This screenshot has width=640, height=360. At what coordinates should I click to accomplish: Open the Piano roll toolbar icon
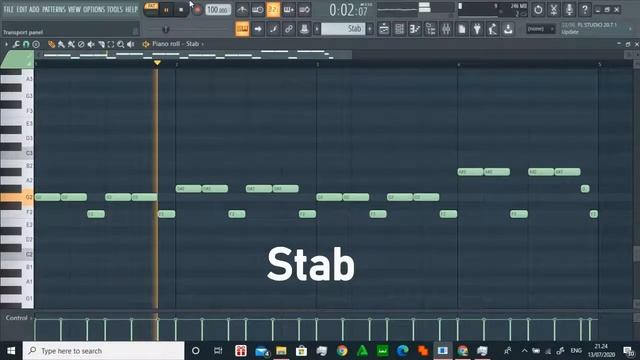[415, 29]
